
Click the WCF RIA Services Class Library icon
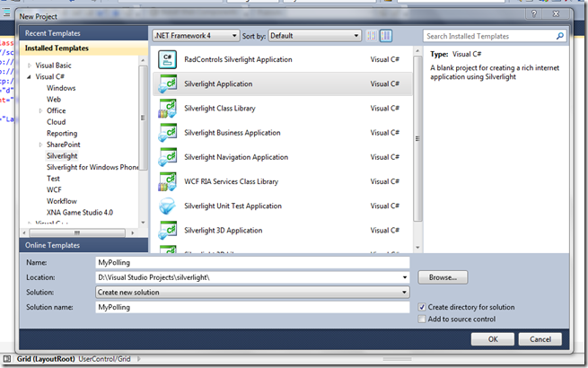tap(167, 181)
